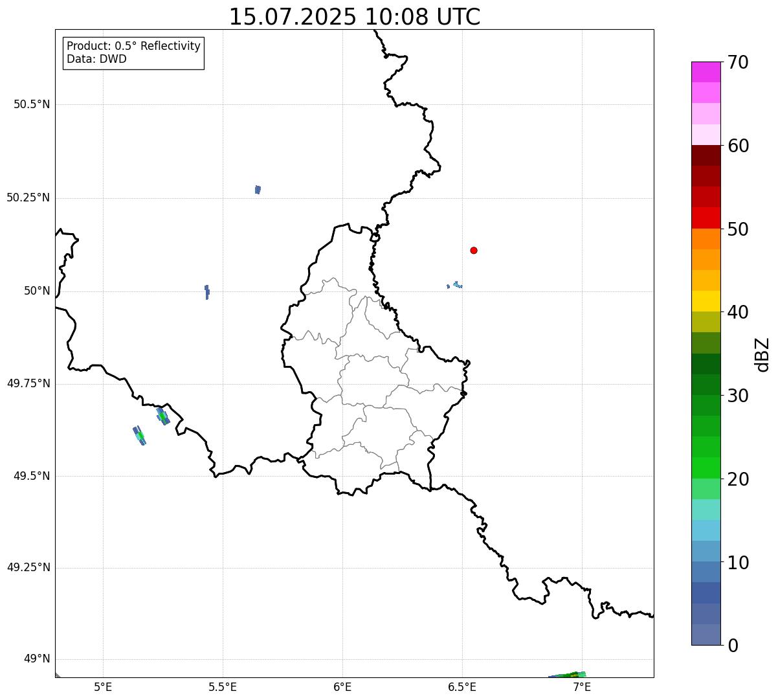This screenshot has height=700, width=778.
Task: Click the 6.5°E longitude label
Action: pyautogui.click(x=462, y=686)
